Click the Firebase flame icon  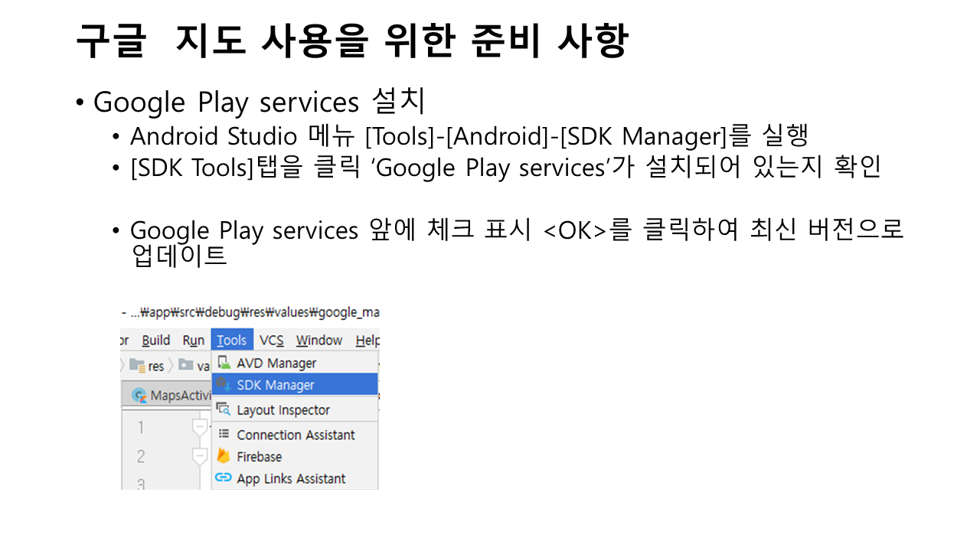click(x=224, y=456)
